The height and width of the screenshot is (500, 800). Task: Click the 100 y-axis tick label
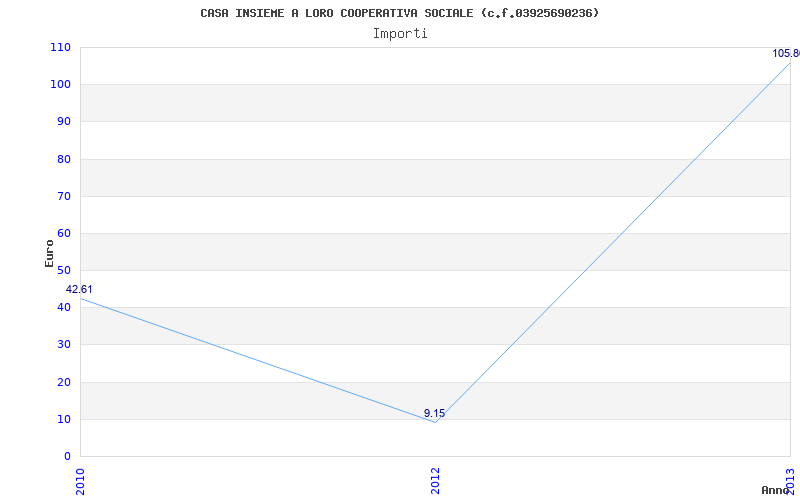(x=60, y=85)
